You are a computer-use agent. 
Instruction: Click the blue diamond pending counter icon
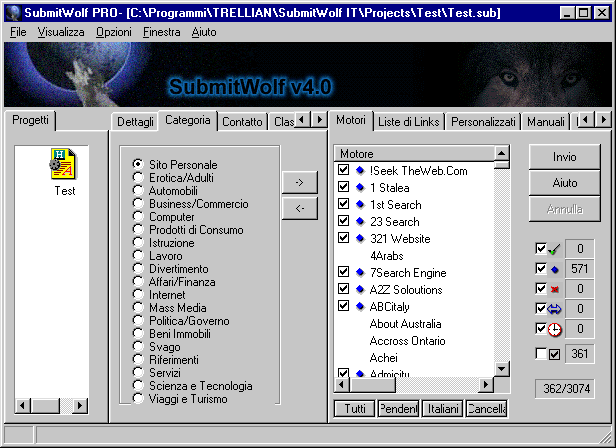[554, 269]
